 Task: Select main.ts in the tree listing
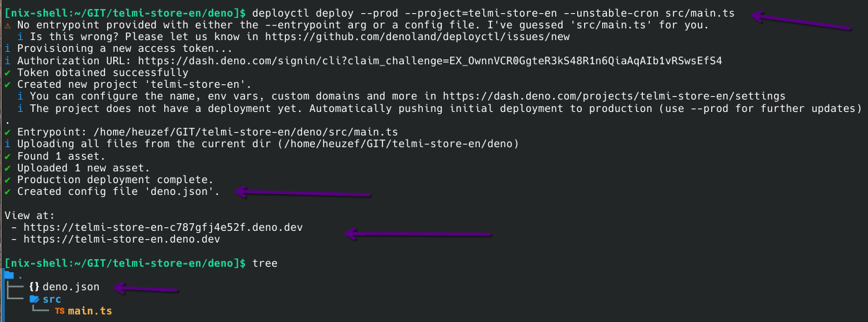[x=89, y=311]
